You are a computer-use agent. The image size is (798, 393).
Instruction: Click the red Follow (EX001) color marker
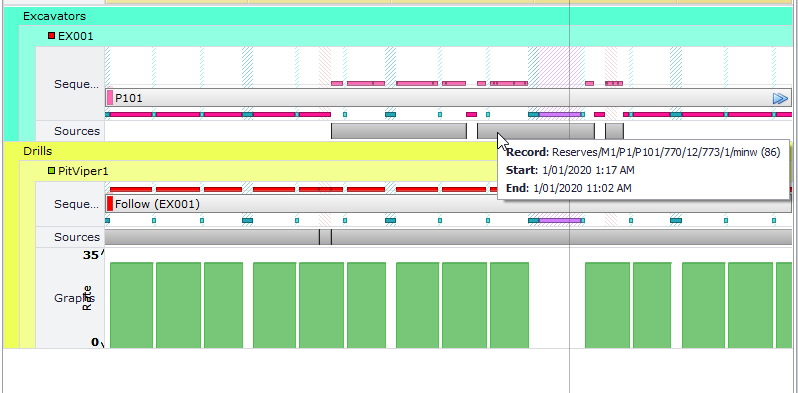click(x=110, y=204)
